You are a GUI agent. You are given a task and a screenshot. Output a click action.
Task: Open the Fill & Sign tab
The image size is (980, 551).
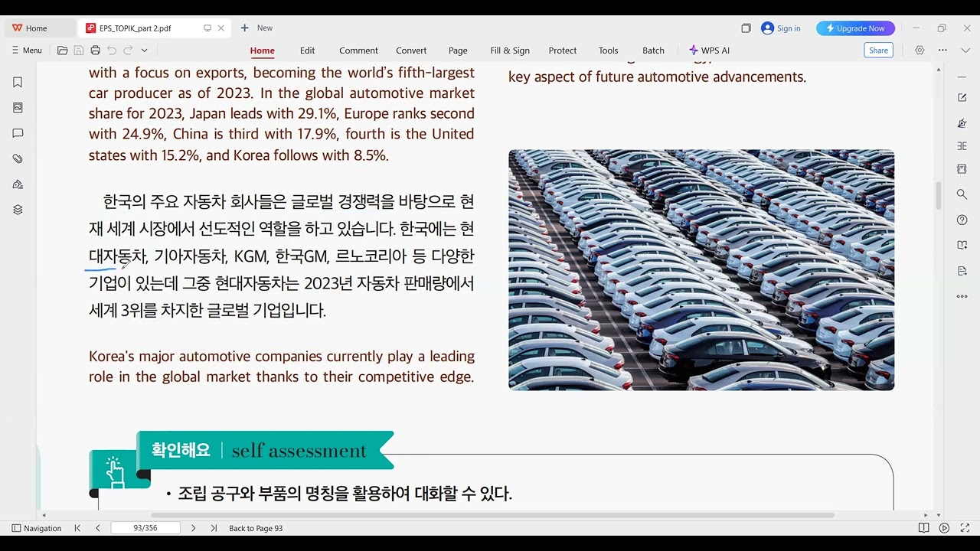click(x=510, y=51)
